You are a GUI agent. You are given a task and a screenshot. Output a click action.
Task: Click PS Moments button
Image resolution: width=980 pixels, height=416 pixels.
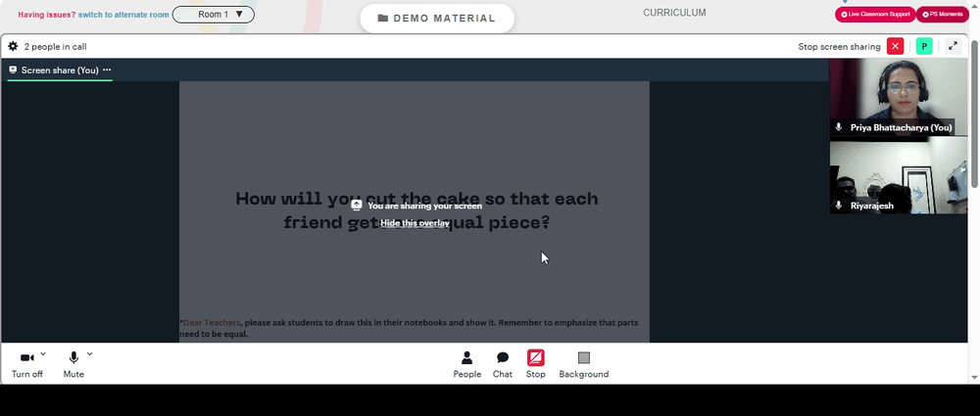point(943,15)
